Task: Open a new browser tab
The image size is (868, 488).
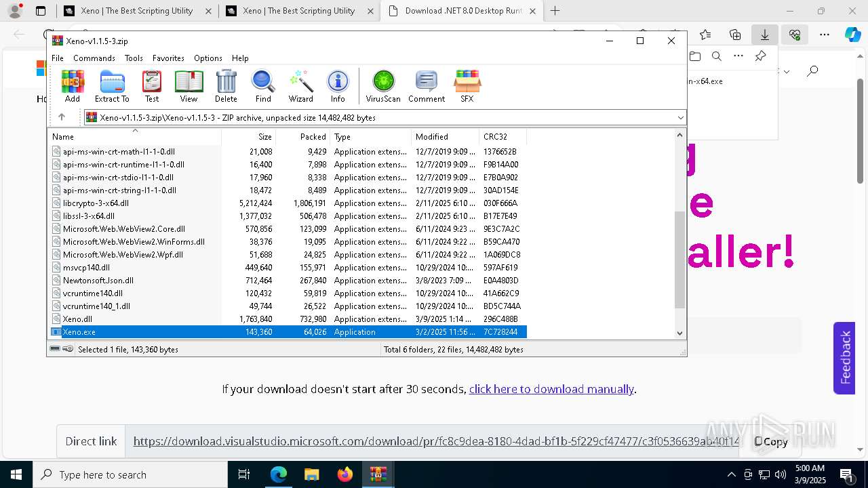Action: [555, 11]
